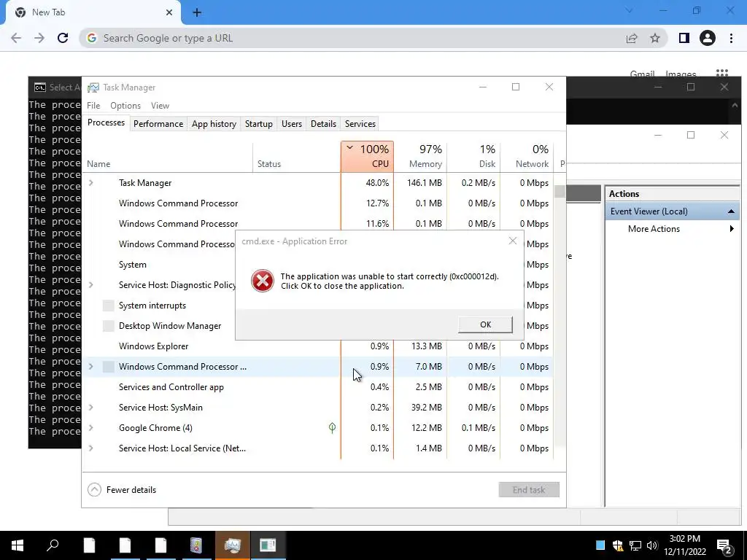Expand the Google Chrome (4) row
This screenshot has width=747, height=560.
pos(91,427)
